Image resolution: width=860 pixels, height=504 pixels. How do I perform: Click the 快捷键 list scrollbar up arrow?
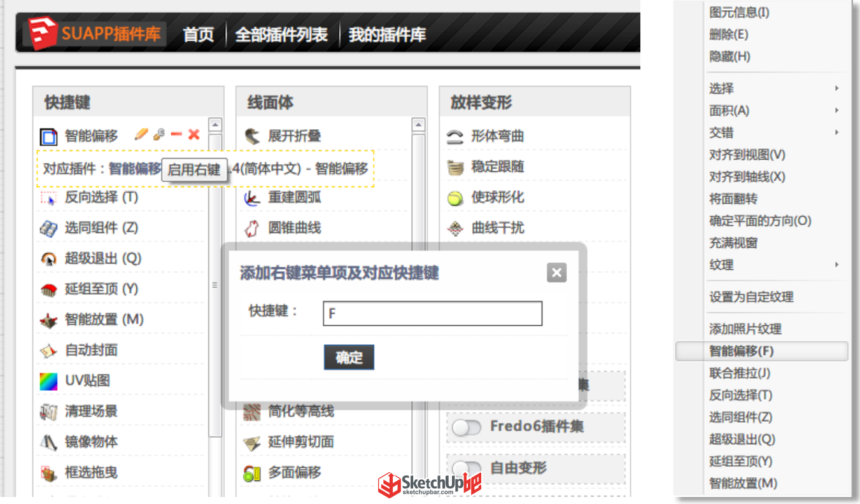pos(215,125)
